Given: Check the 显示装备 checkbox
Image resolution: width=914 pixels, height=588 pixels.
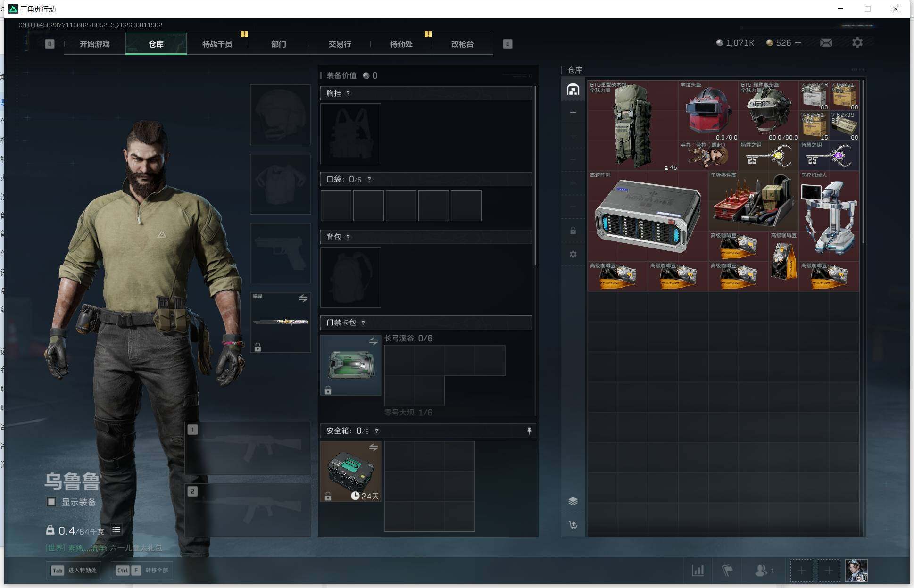Looking at the screenshot, I should point(51,502).
